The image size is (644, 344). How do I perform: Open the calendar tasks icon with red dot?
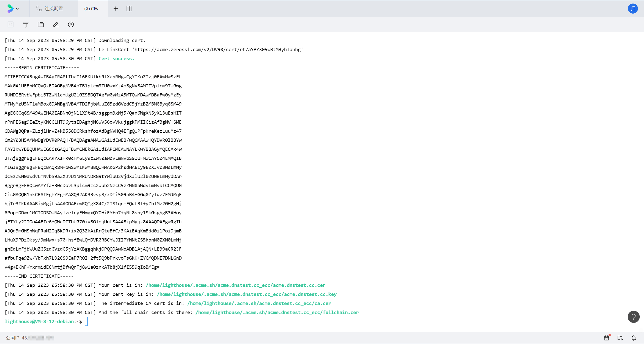point(607,338)
